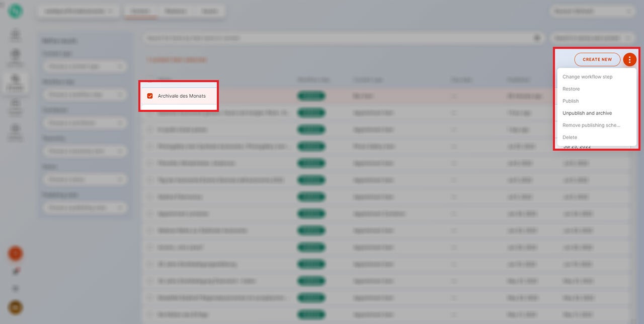Click the topmost navigation icon below the logo

[15, 35]
